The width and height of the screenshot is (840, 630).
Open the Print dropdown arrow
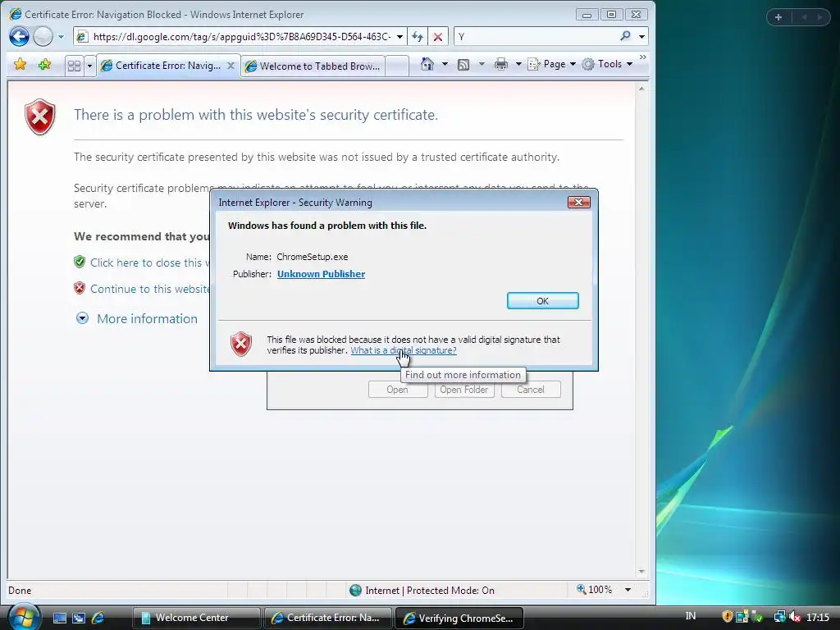[518, 64]
